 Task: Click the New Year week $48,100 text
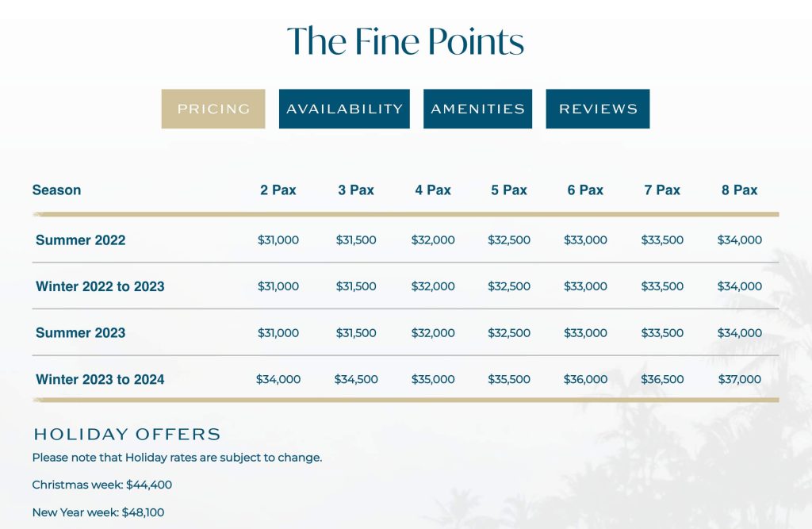[98, 512]
